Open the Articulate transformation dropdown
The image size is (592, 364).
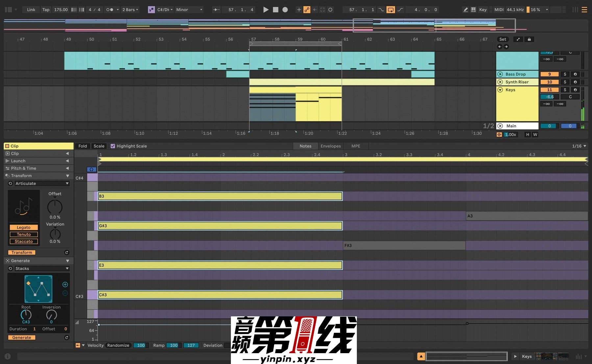click(42, 184)
